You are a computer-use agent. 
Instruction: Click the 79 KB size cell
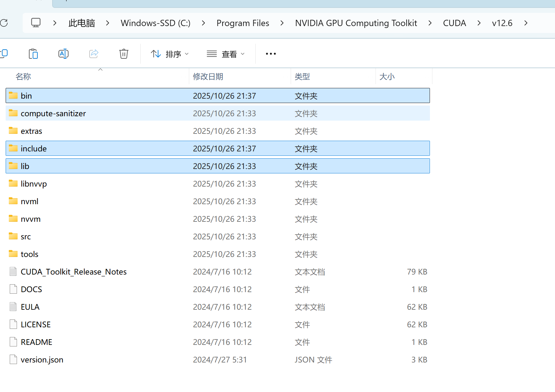tap(417, 272)
